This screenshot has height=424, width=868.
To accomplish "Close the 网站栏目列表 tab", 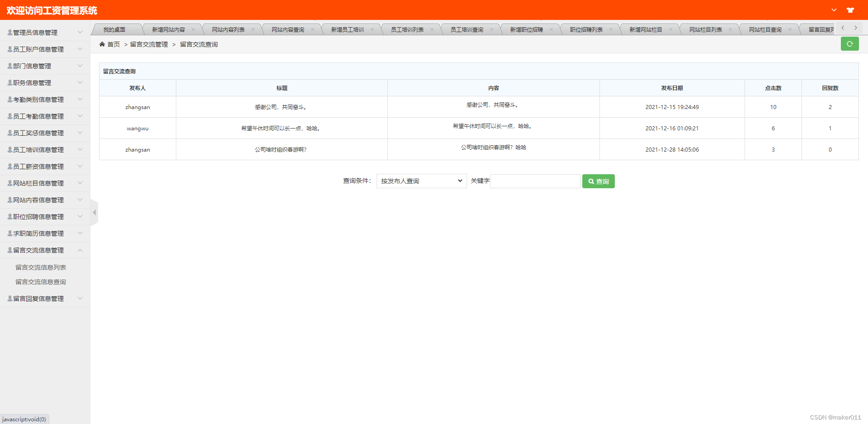I will click(x=730, y=30).
